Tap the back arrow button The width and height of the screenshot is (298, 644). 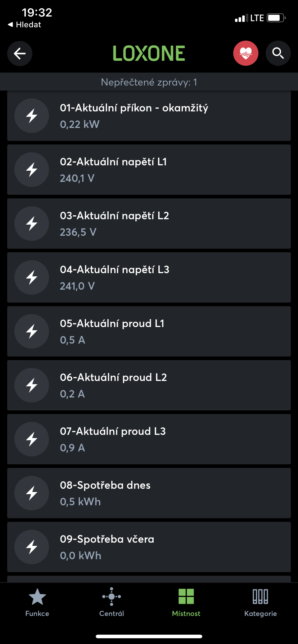[20, 54]
